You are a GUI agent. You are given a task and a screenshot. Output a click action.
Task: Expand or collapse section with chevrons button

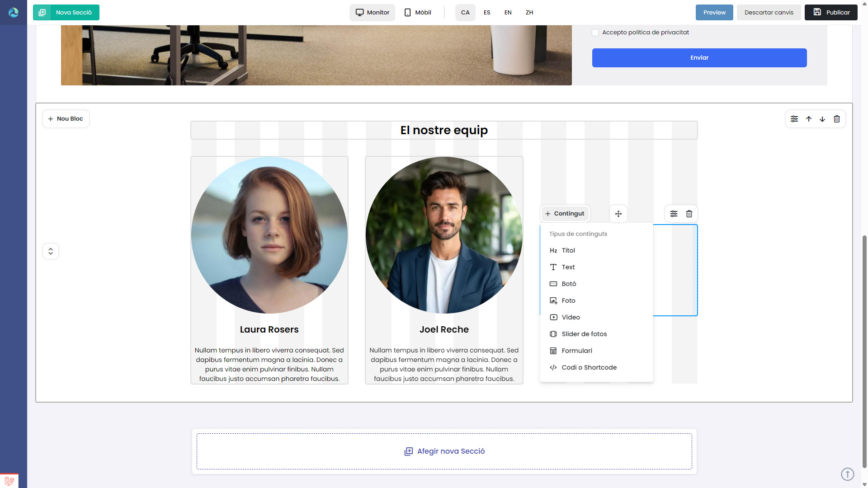tap(51, 251)
